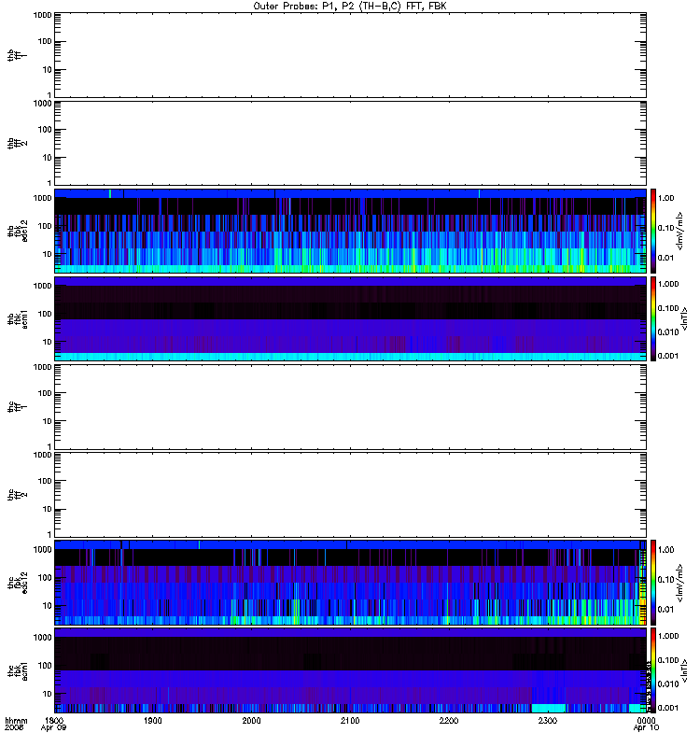Click the '100' y-tick of thc fff 1 panel
The height and width of the screenshot is (747, 700).
[x=45, y=393]
